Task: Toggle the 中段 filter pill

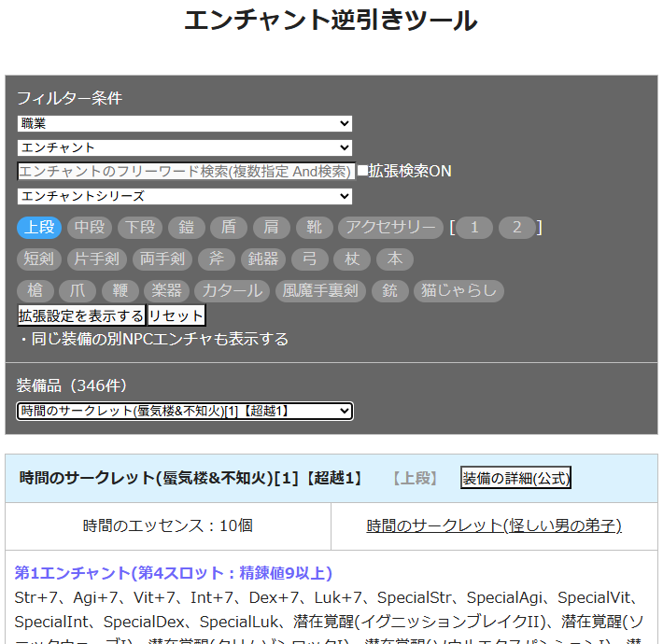Action: (90, 228)
